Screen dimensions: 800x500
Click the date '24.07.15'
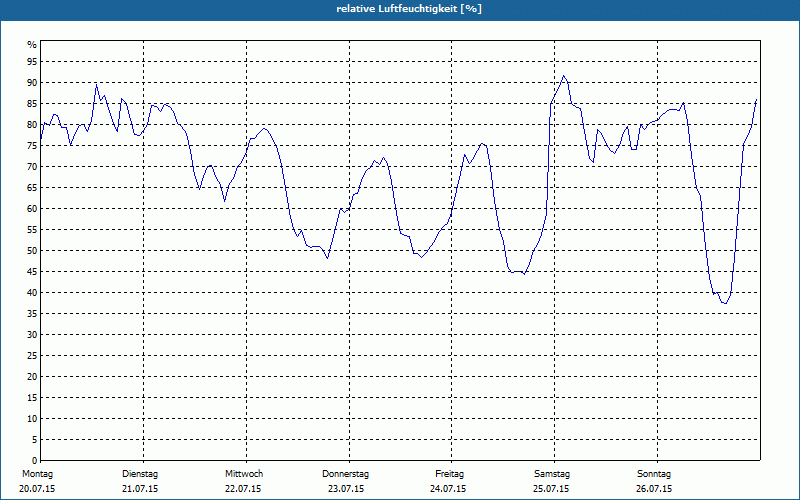(448, 489)
